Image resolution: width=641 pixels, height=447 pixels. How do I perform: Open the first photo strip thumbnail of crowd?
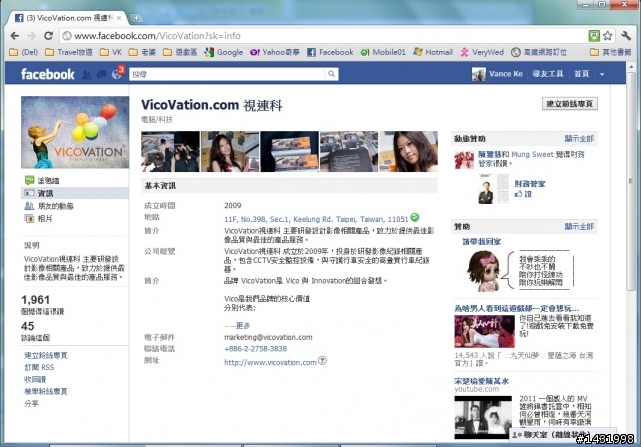(x=170, y=151)
